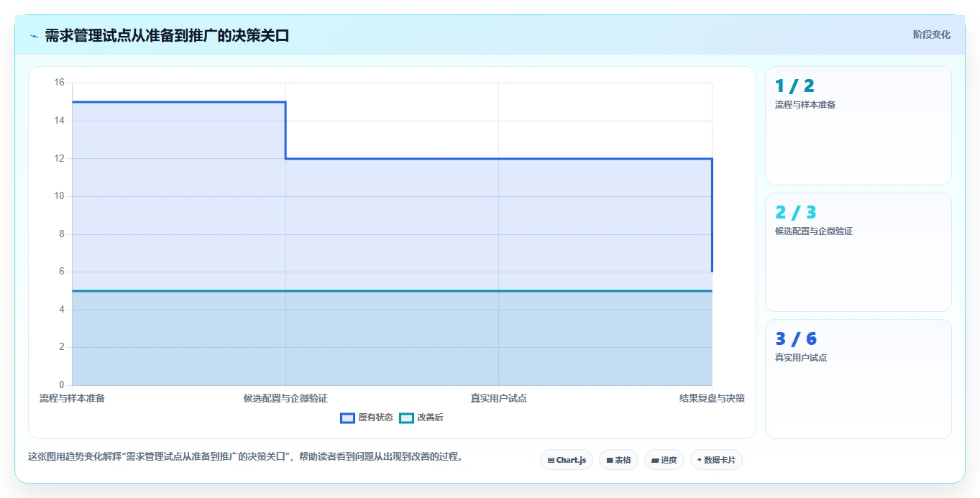
Task: Click the 进度 tag
Action: click(664, 460)
